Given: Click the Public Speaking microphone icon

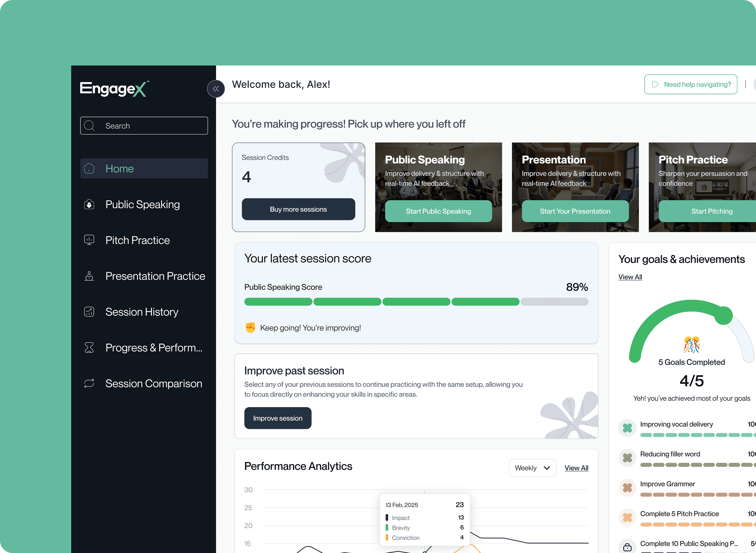Looking at the screenshot, I should click(89, 204).
